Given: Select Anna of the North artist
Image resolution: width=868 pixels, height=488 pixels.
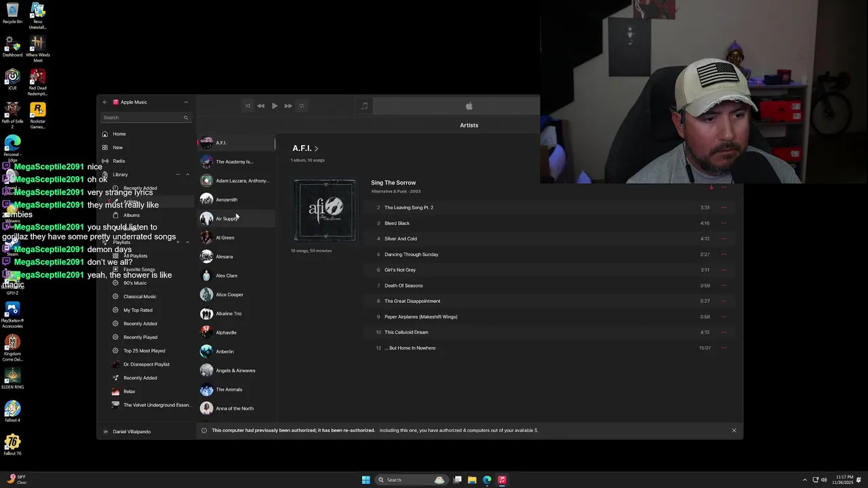Looking at the screenshot, I should [x=236, y=408].
